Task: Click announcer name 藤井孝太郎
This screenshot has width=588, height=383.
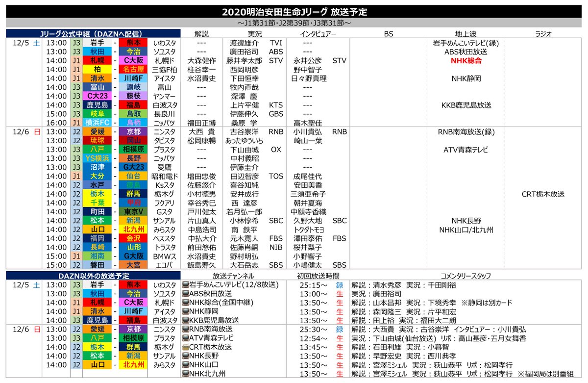Action: coord(244,61)
